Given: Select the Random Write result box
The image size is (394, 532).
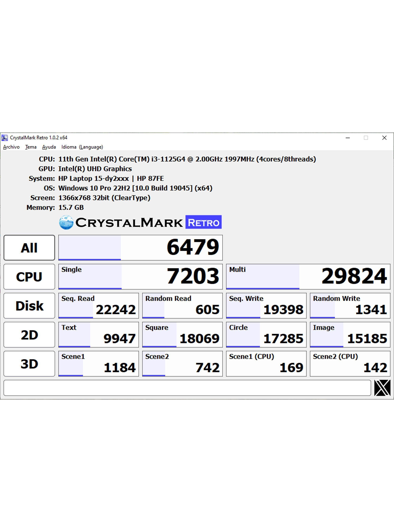Looking at the screenshot, I should tap(350, 306).
